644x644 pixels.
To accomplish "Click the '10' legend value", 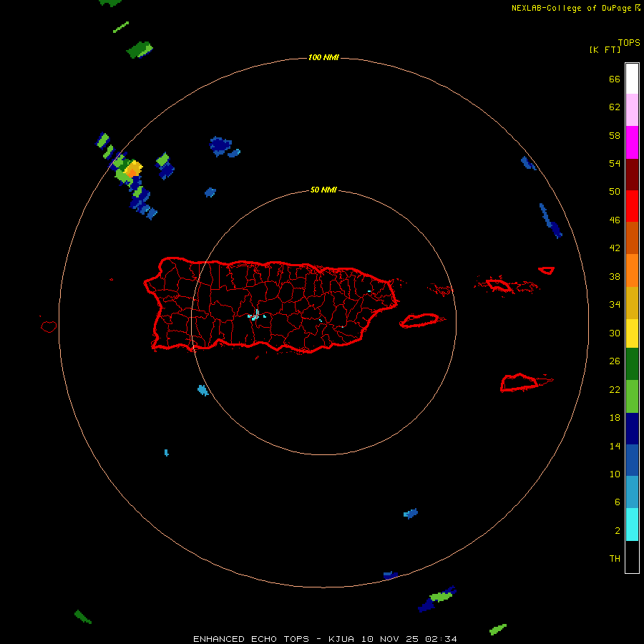I will [615, 474].
